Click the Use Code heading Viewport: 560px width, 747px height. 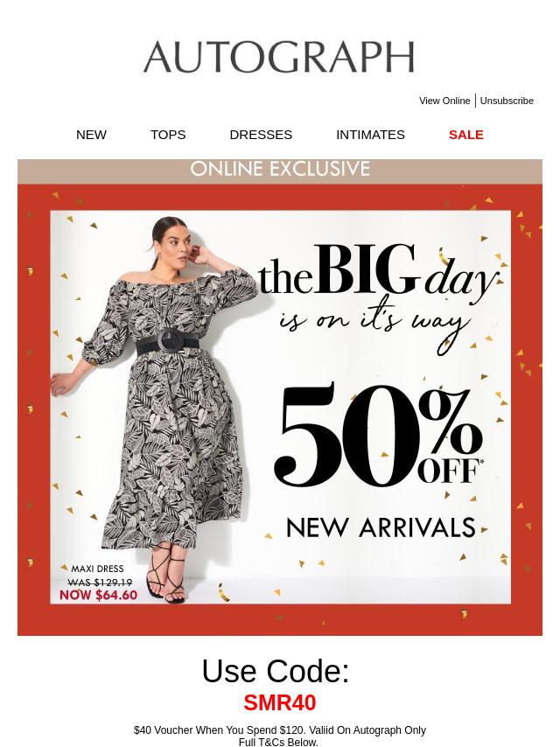coord(276,671)
